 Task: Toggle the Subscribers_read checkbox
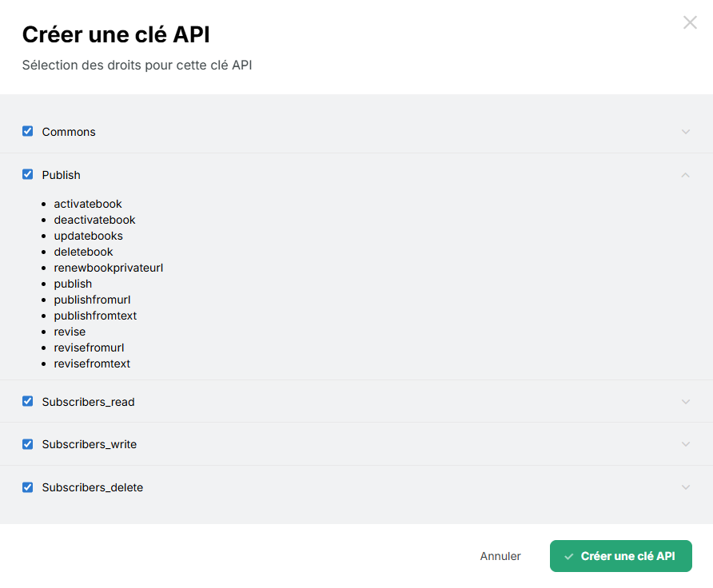(28, 401)
